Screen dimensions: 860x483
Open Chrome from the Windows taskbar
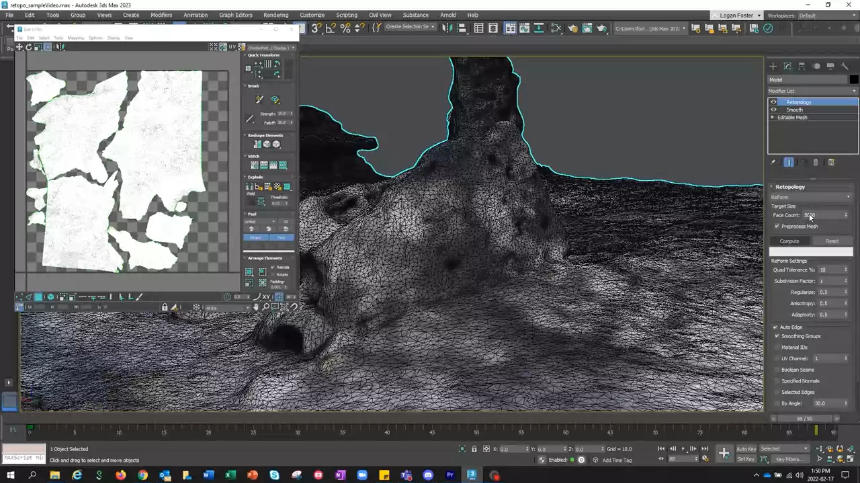pos(143,475)
